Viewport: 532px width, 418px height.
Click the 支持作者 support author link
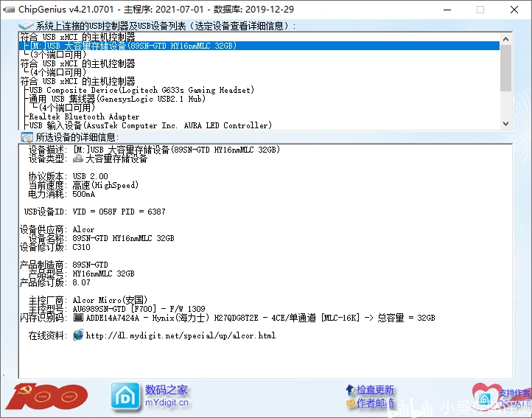click(514, 393)
